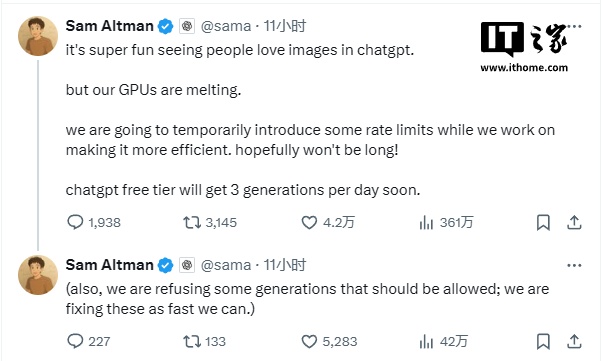Bookmark the second tweet about refusing generations
602x361 pixels.
[543, 341]
